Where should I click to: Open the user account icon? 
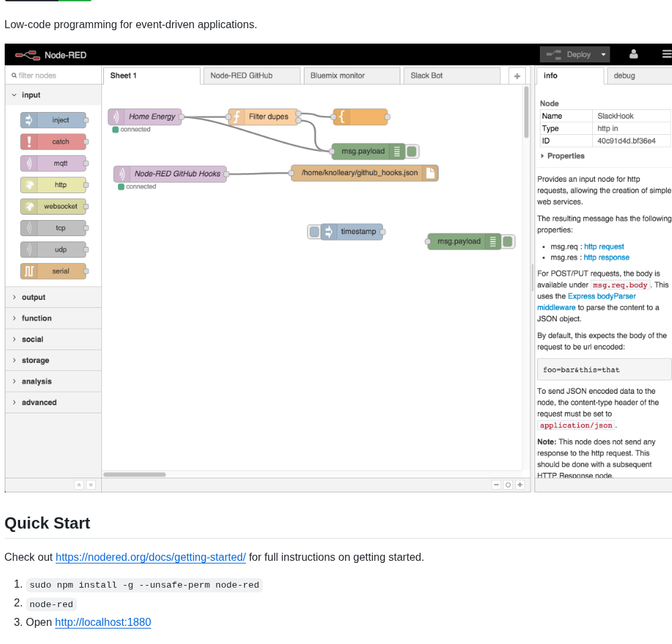click(633, 54)
